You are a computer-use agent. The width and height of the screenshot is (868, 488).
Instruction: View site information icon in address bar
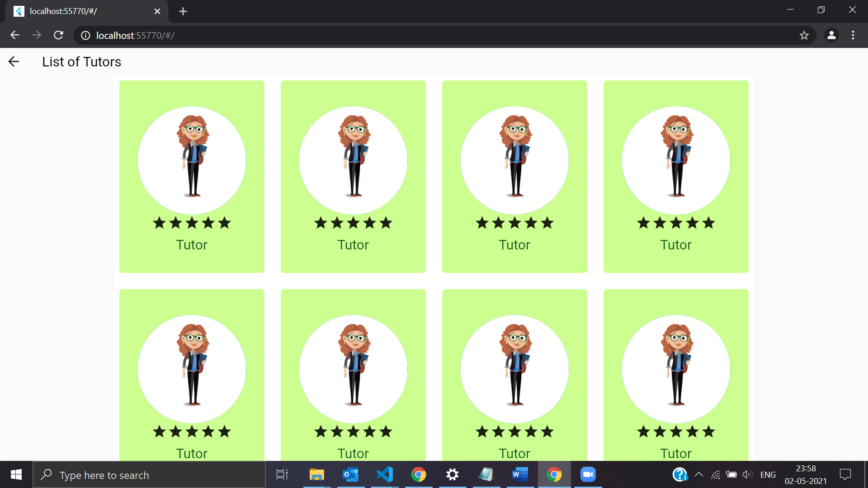click(x=85, y=35)
